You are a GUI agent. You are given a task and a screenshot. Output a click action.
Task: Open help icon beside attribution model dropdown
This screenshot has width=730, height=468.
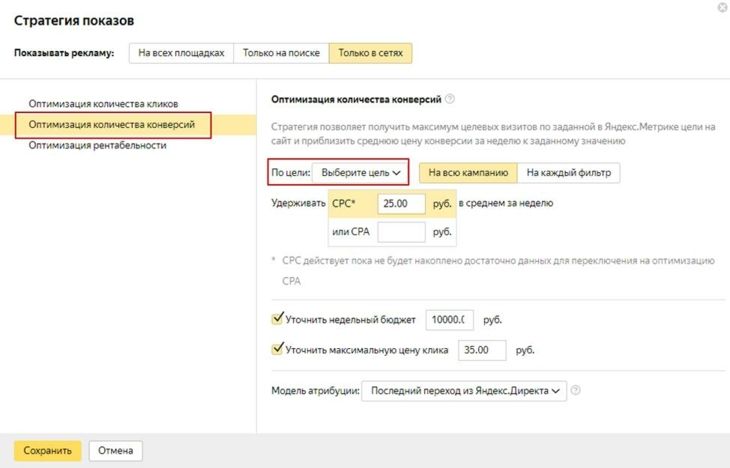[x=575, y=390]
